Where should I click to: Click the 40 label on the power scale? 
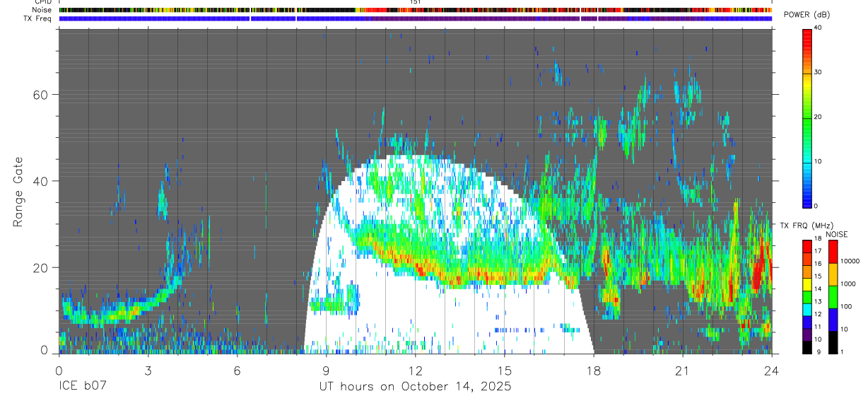[x=818, y=28]
